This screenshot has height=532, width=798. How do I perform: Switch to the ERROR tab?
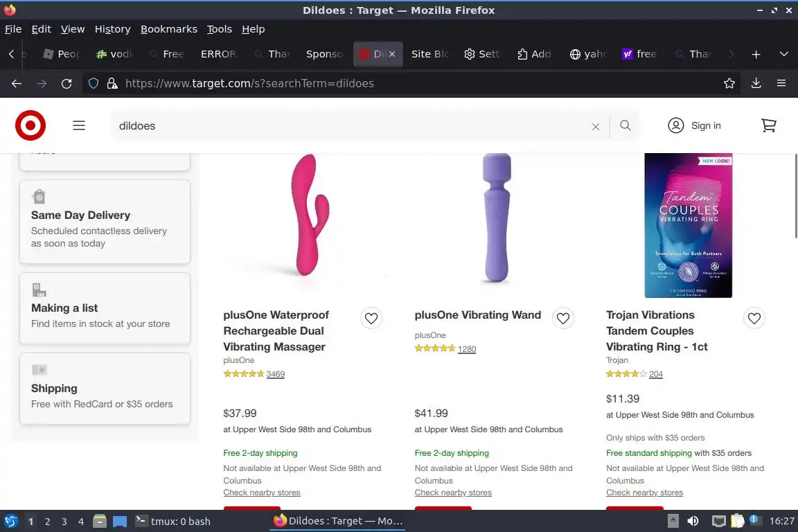point(219,54)
